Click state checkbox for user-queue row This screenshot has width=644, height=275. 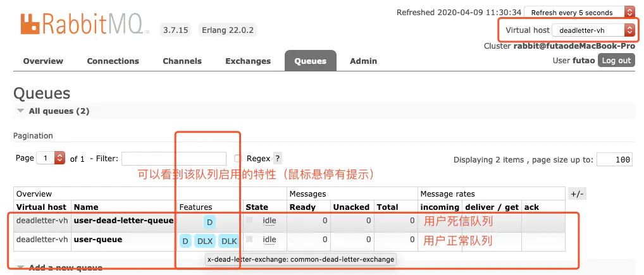tap(249, 239)
